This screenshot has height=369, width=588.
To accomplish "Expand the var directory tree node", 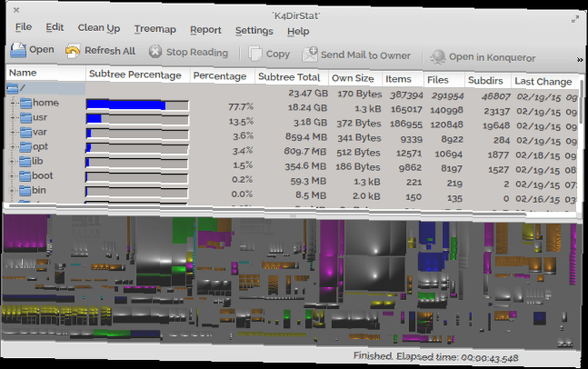I will point(13,132).
